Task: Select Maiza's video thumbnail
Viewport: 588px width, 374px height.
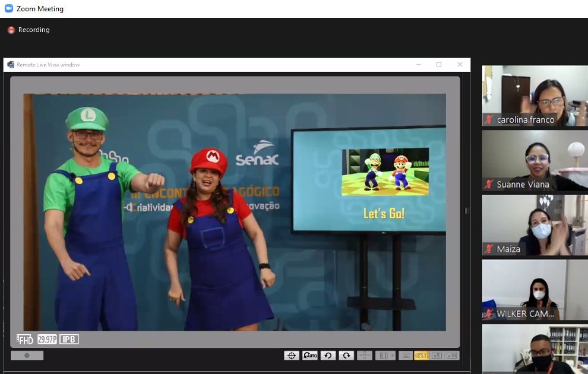Action: tap(535, 225)
